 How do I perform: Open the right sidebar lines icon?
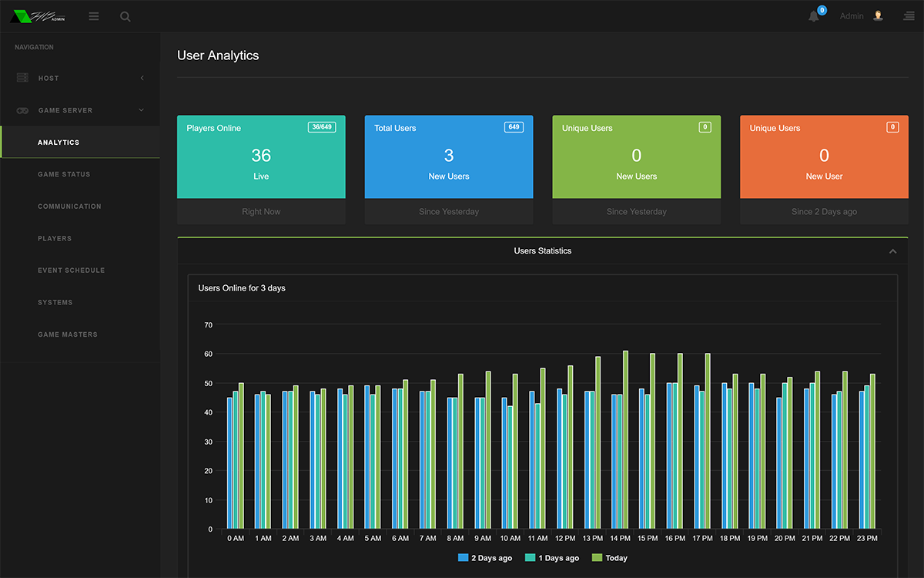(x=909, y=16)
